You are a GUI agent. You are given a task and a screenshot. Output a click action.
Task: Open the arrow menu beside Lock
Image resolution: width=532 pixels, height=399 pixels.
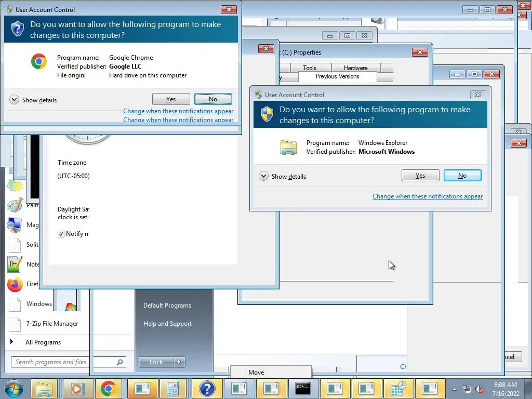tap(179, 362)
